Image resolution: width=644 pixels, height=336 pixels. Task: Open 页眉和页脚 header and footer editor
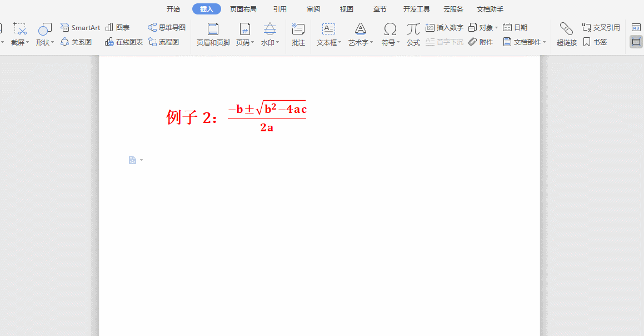coord(212,33)
